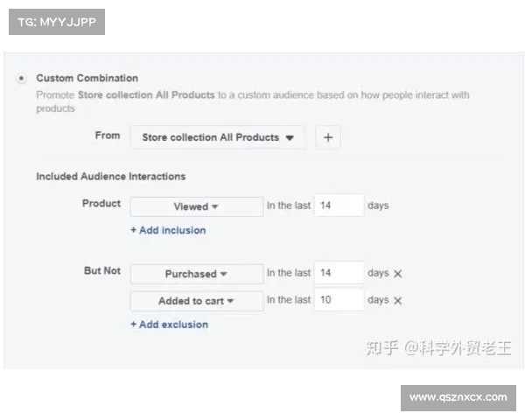Select the Custom Combination radio button

22,79
